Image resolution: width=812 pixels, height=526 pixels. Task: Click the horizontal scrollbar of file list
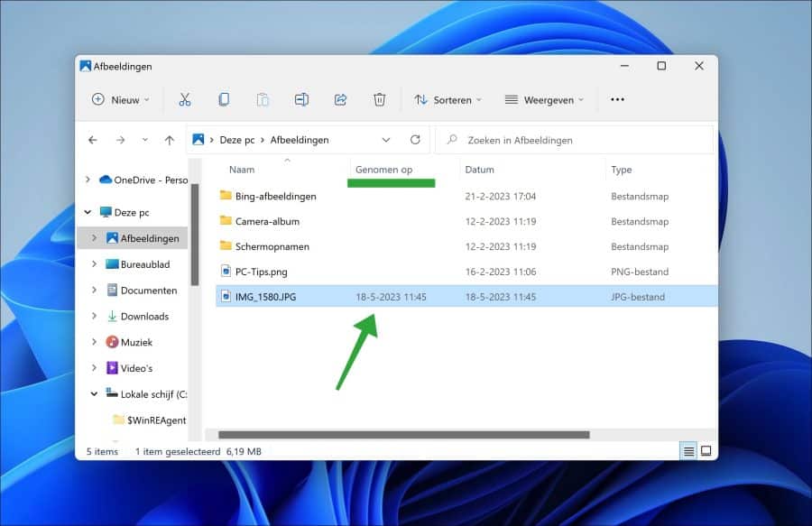(404, 434)
